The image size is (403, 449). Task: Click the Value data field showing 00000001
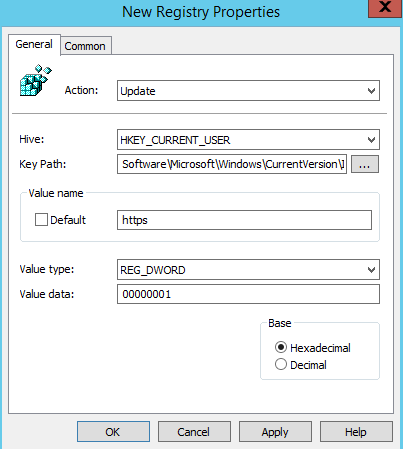[x=248, y=294]
